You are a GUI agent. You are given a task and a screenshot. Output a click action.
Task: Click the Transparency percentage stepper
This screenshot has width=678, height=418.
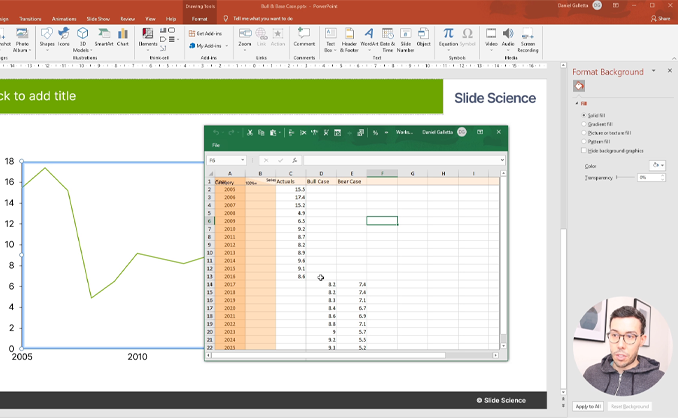[x=662, y=177]
